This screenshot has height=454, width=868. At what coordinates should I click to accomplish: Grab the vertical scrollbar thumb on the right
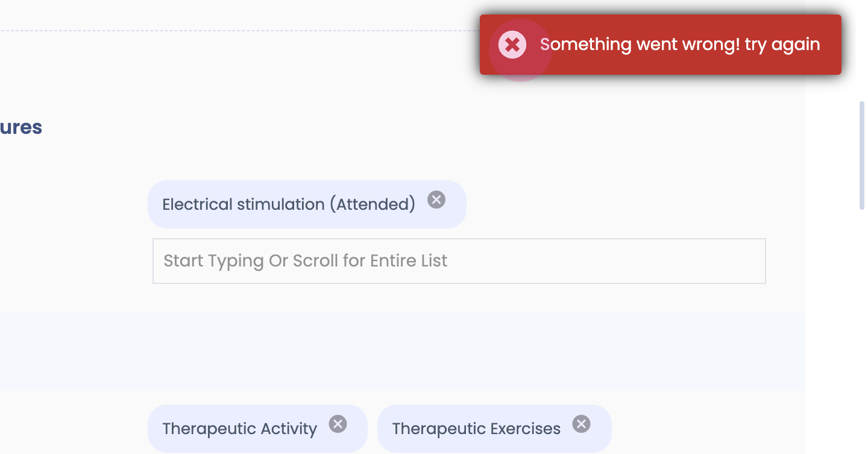(x=862, y=156)
